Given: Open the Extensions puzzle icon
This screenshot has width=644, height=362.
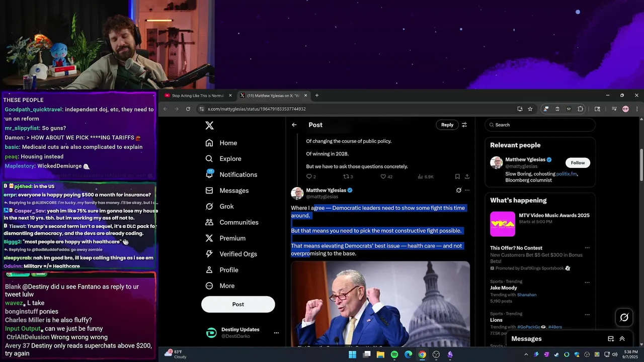Looking at the screenshot, I should (581, 109).
